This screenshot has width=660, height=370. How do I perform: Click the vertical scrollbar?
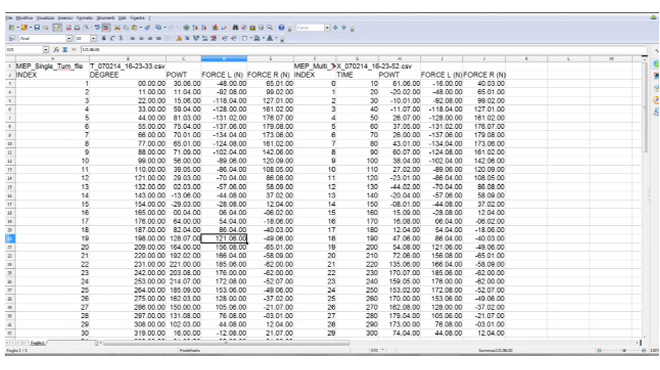(645, 107)
